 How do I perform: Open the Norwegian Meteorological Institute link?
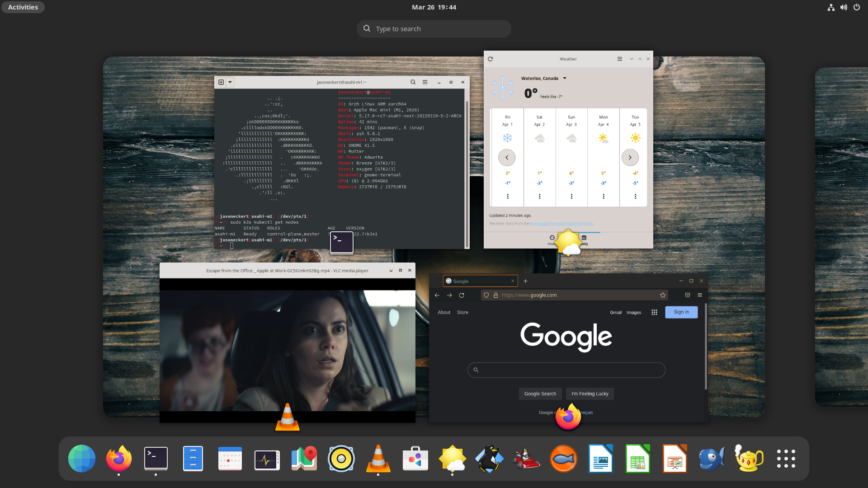[562, 224]
